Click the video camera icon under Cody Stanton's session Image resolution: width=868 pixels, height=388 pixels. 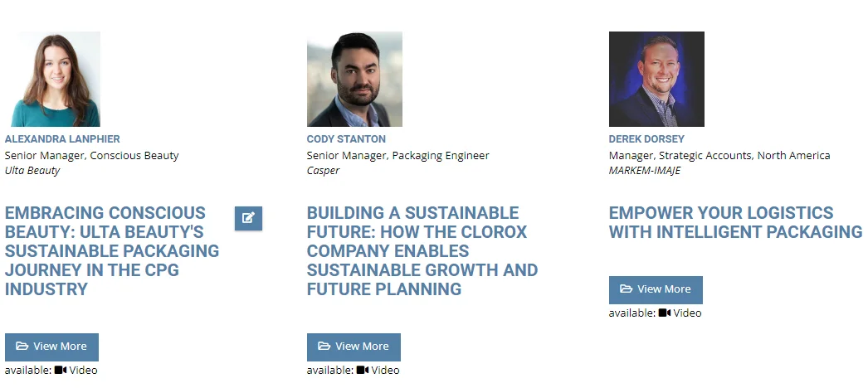(x=363, y=370)
